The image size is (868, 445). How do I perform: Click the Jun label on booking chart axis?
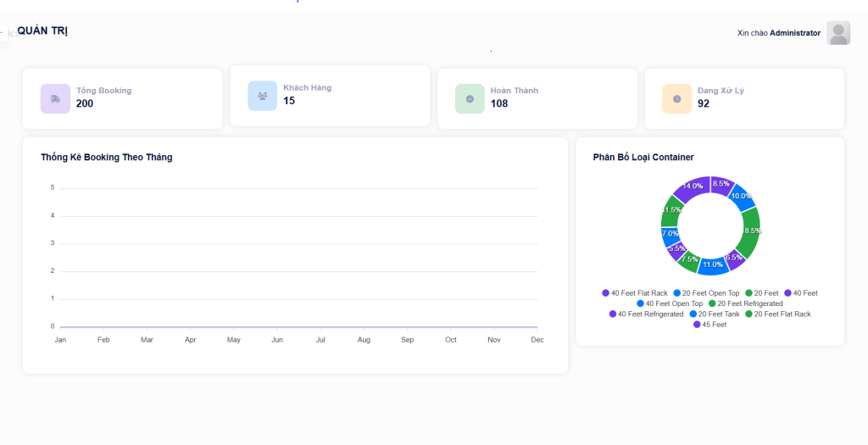277,340
